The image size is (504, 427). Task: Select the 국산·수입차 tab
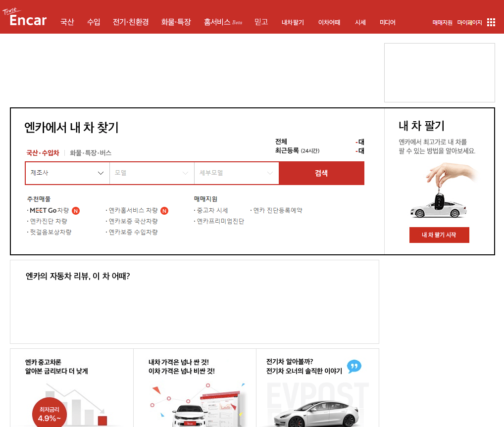click(x=43, y=153)
